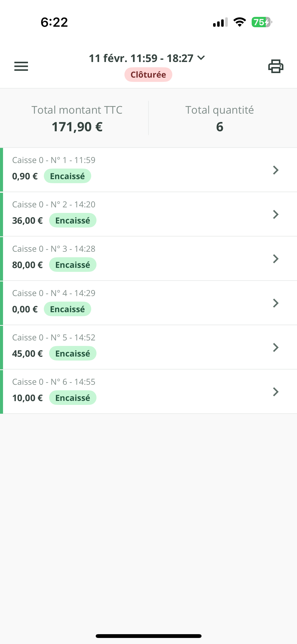297x644 pixels.
Task: Open ticket N° 1 chevron arrow
Action: 276,170
